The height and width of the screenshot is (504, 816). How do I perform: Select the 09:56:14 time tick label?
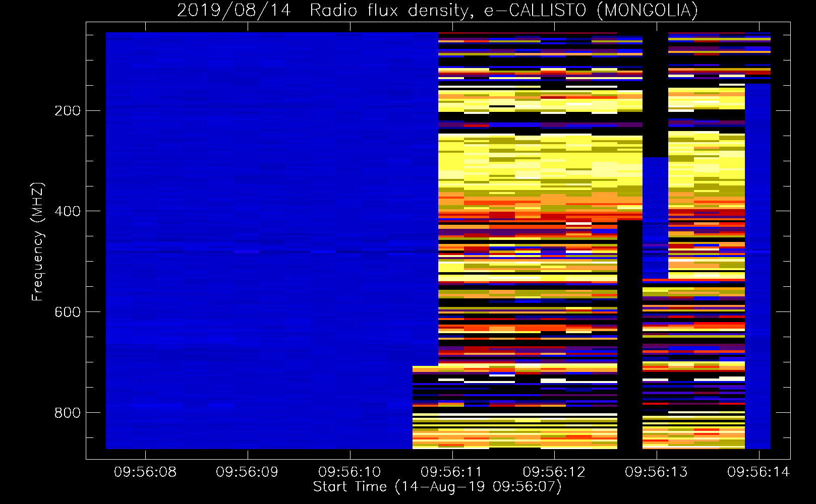coord(759,472)
